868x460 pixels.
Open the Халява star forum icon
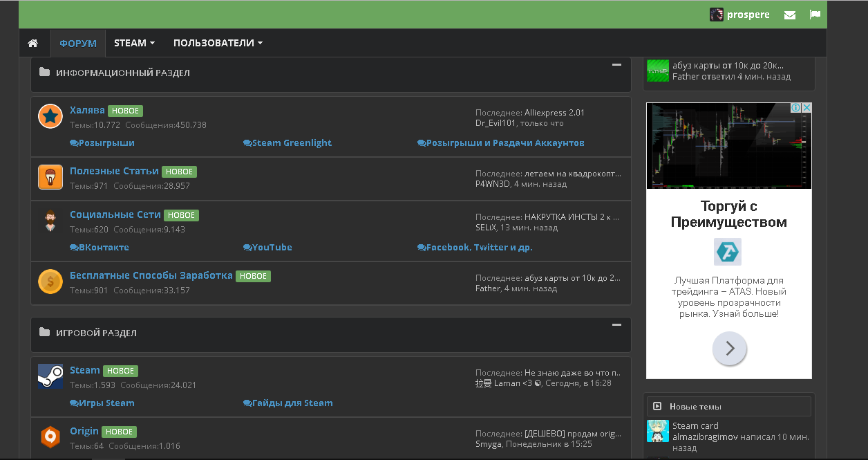50,116
